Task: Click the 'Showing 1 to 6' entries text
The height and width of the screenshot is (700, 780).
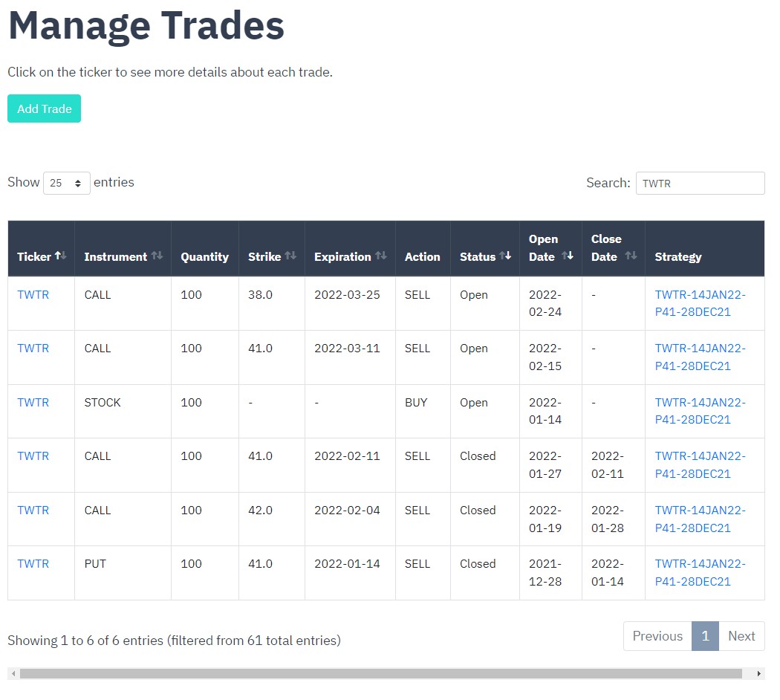Action: click(174, 641)
